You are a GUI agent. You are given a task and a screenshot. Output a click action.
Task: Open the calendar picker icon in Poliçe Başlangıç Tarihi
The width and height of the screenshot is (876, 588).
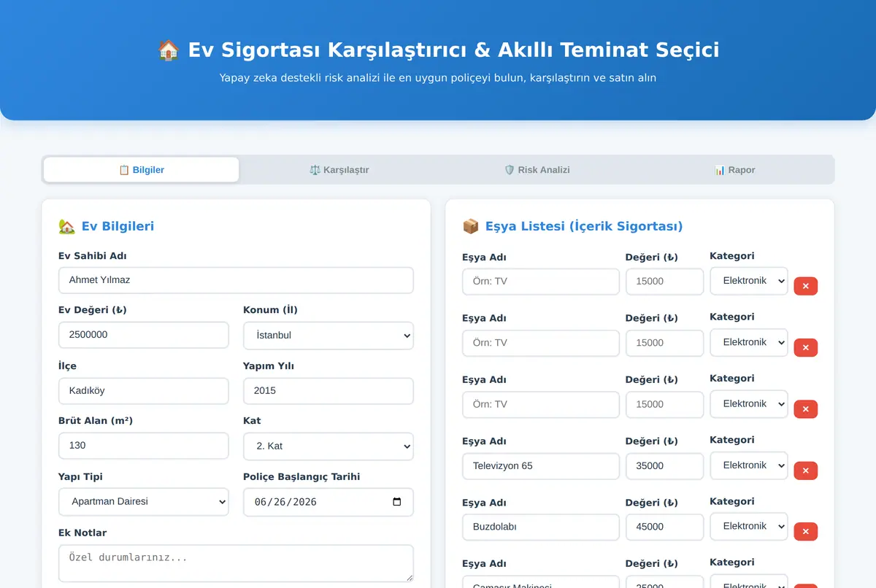click(397, 502)
